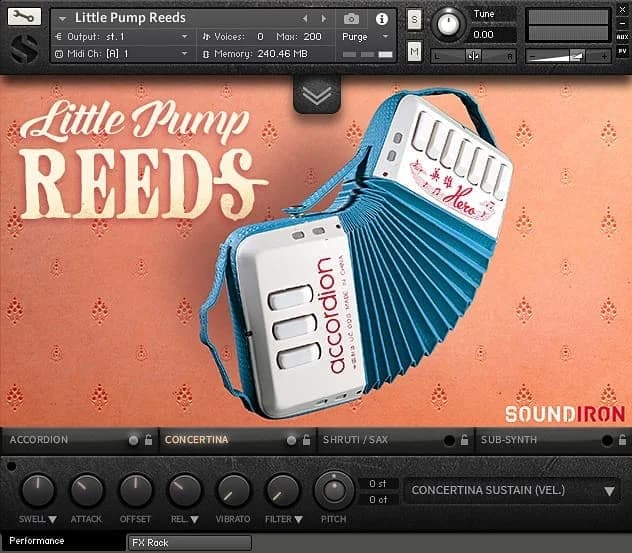Solo the instrument with S button
Viewport: 632px width, 553px height.
click(x=414, y=20)
